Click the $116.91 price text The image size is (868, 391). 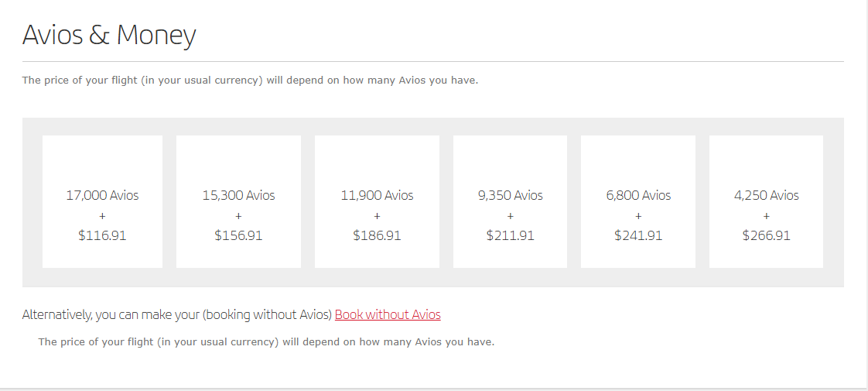coord(102,235)
